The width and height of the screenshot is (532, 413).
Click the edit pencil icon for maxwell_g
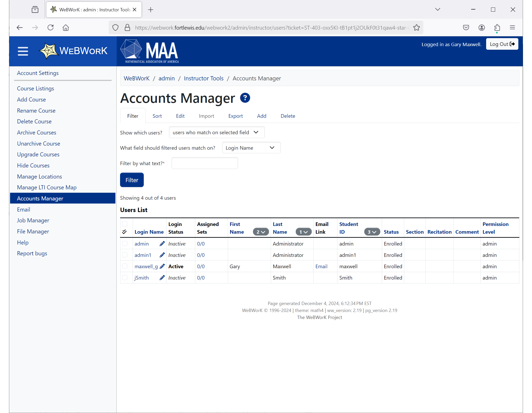(x=162, y=266)
